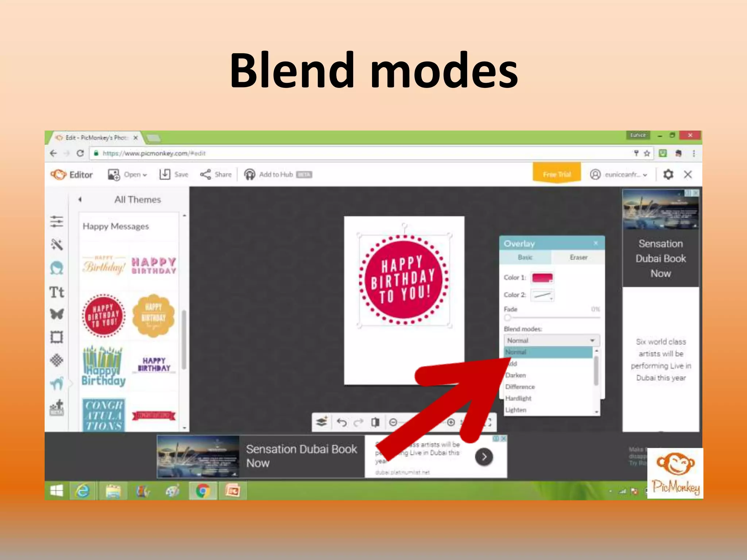Screen dimensions: 747x560
Task: Open the Color 2 swatch dropdown
Action: [542, 295]
